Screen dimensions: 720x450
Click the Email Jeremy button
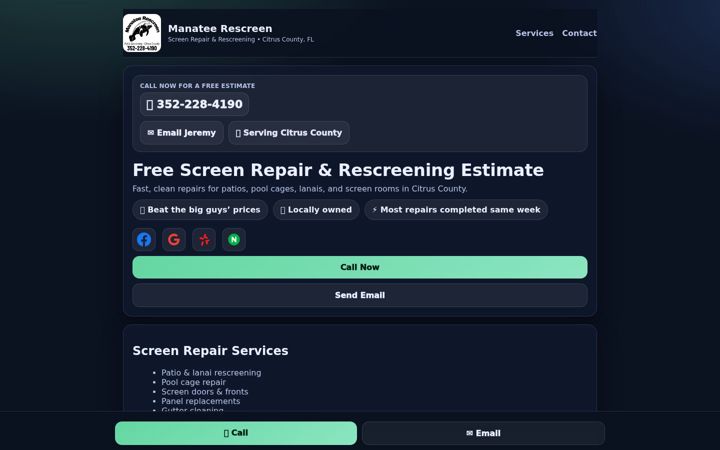pos(182,133)
